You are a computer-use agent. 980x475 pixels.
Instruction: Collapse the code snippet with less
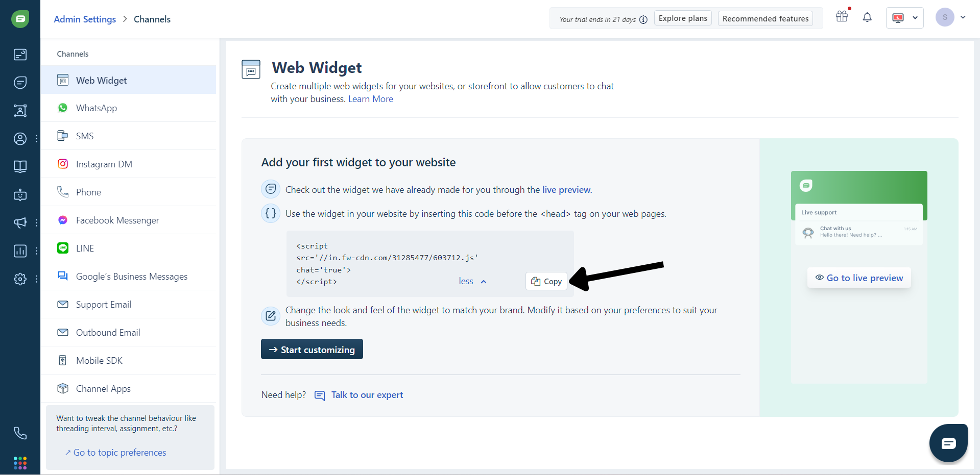pyautogui.click(x=472, y=281)
